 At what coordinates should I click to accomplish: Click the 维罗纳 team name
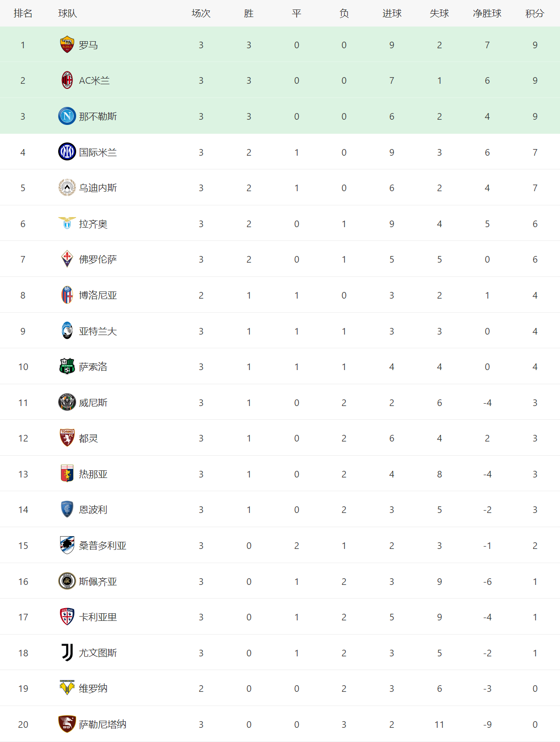(93, 689)
